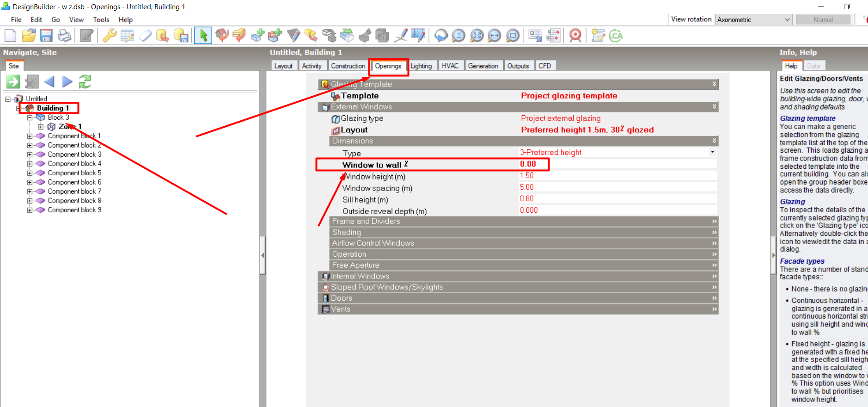Screen dimensions: 868x407
Task: Click the blue left arrow in Navigate panel
Action: coord(49,82)
